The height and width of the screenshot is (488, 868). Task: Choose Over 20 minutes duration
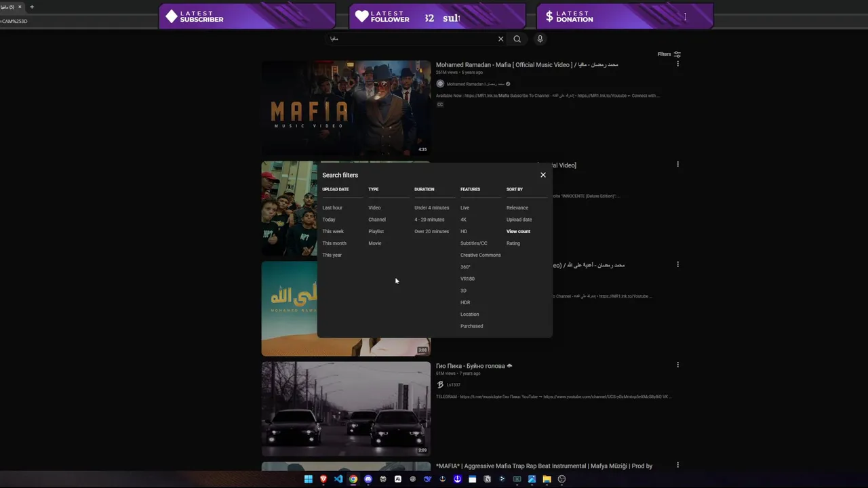[x=431, y=231]
